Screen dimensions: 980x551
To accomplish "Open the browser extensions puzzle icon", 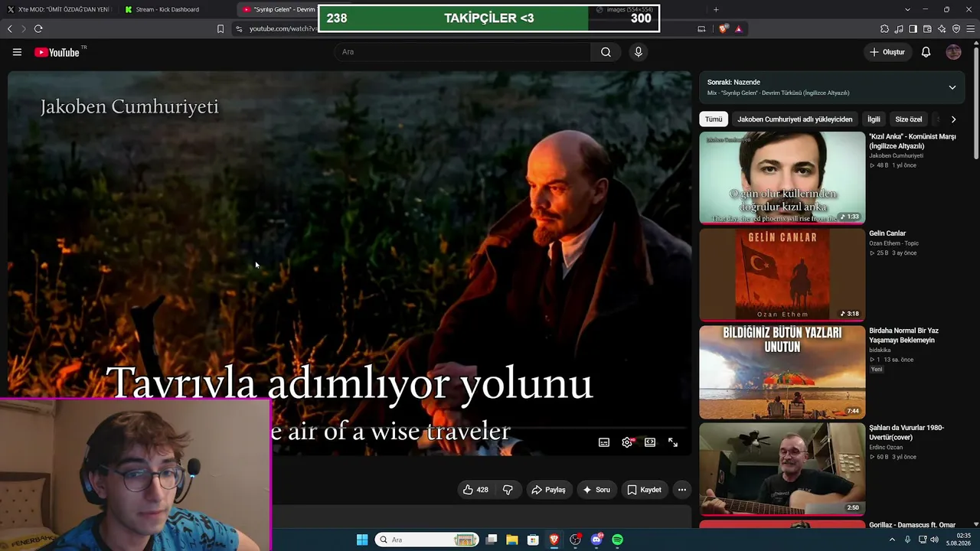I will click(884, 29).
